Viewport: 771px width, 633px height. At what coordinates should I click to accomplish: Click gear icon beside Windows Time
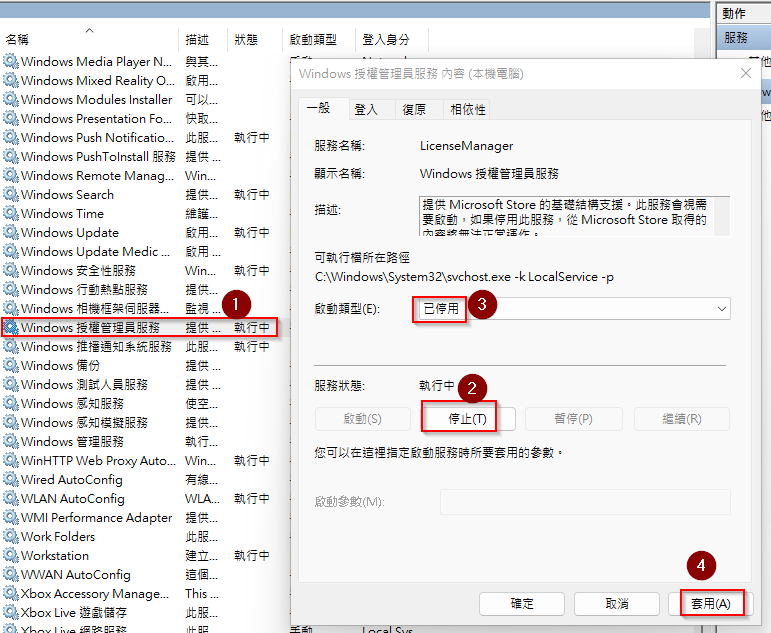point(10,213)
